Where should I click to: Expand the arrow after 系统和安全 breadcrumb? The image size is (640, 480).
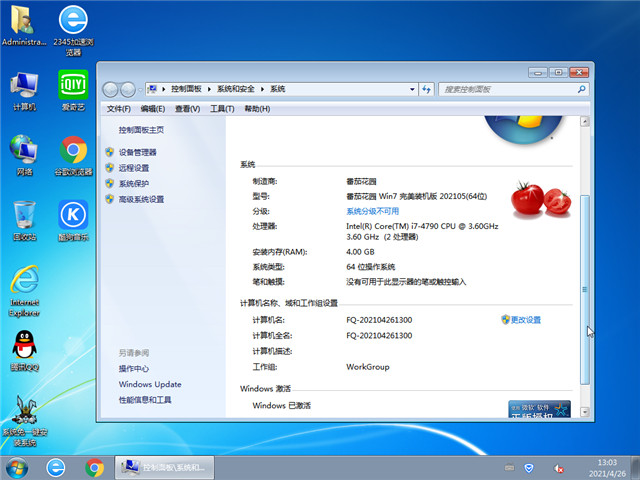[262, 89]
